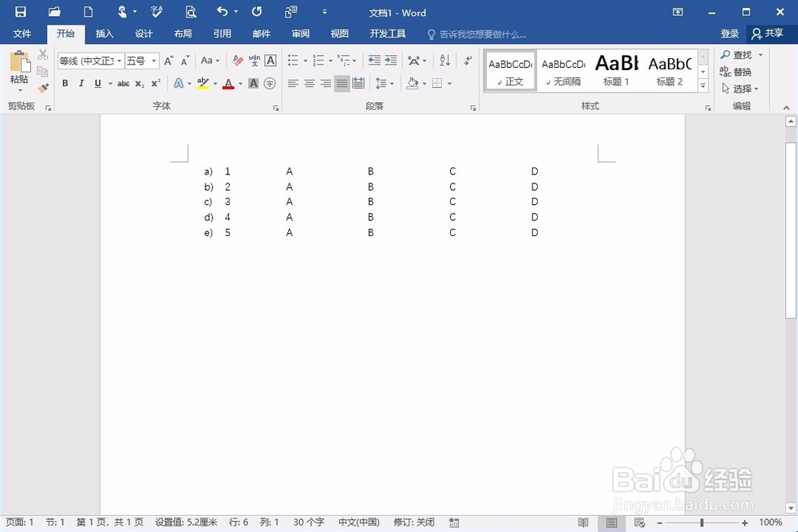Toggle italic formatting
Viewport: 798px width, 532px height.
point(81,84)
